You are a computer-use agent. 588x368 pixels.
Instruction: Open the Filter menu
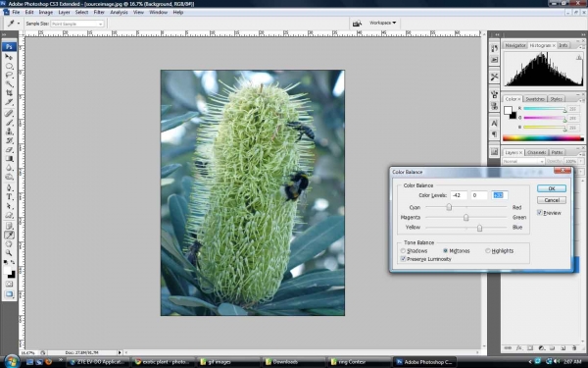click(x=99, y=12)
